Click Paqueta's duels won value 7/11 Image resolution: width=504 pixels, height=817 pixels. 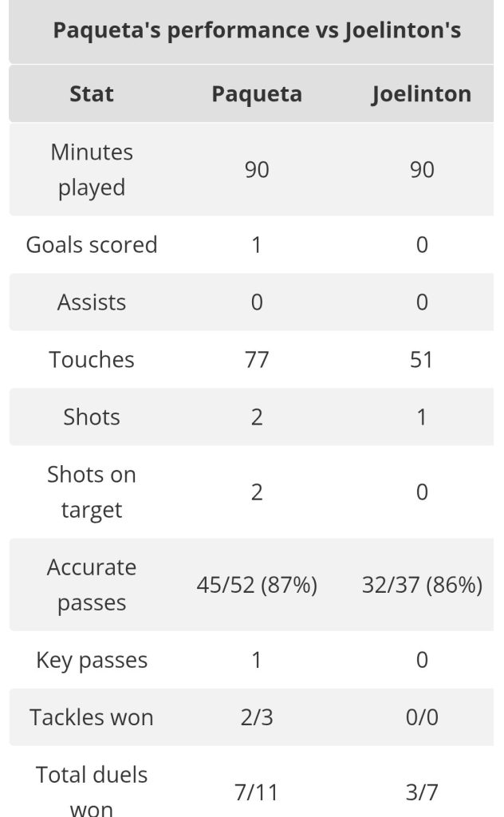[257, 792]
